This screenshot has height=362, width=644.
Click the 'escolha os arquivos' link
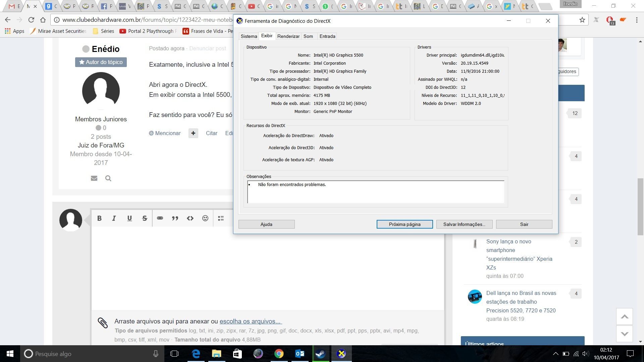pos(251,321)
